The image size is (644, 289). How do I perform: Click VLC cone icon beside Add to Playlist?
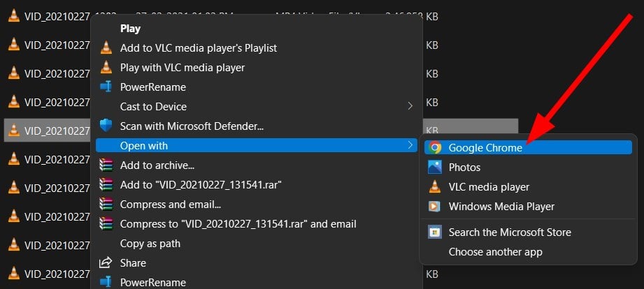(x=106, y=47)
